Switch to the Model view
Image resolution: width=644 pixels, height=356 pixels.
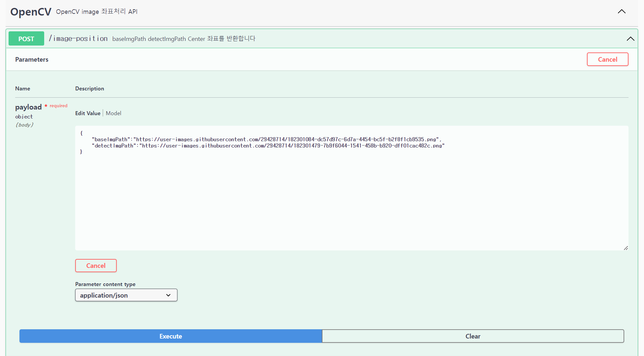click(113, 113)
